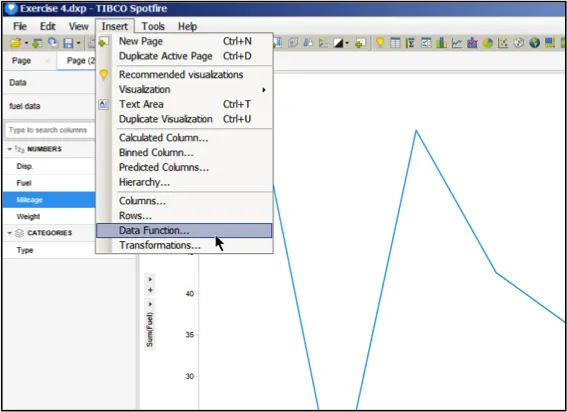Click the Text Area icon in the Insert menu
The width and height of the screenshot is (567, 412).
tap(103, 105)
